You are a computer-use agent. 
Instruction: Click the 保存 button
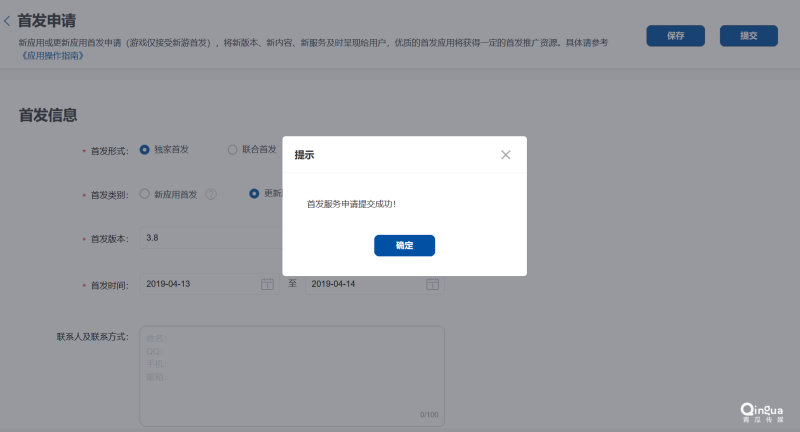pos(676,36)
